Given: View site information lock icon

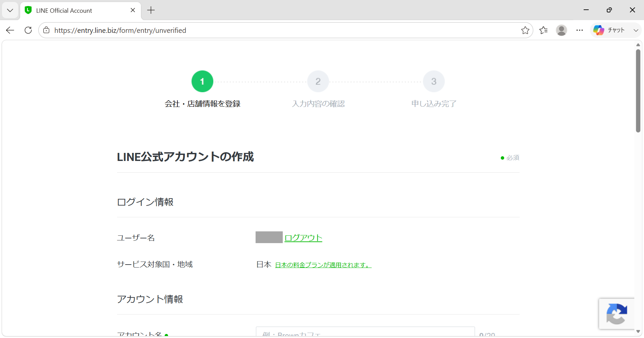Looking at the screenshot, I should [x=46, y=30].
